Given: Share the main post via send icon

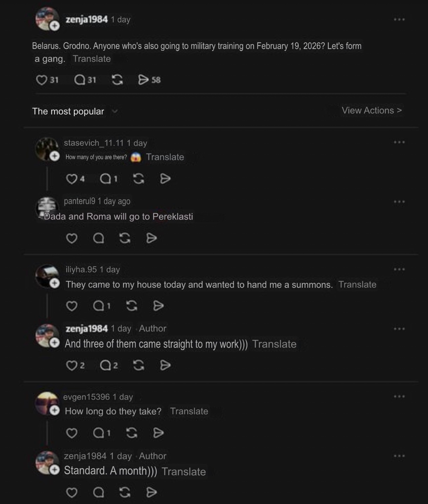Looking at the screenshot, I should click(143, 80).
